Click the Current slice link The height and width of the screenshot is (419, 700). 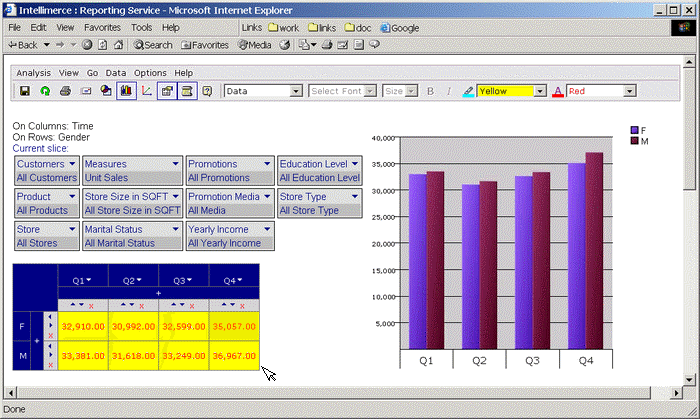click(x=41, y=149)
